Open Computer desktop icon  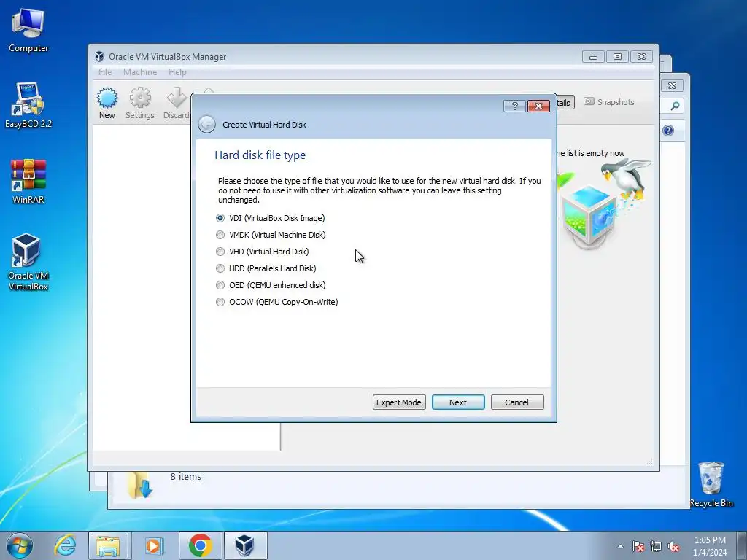click(x=28, y=31)
